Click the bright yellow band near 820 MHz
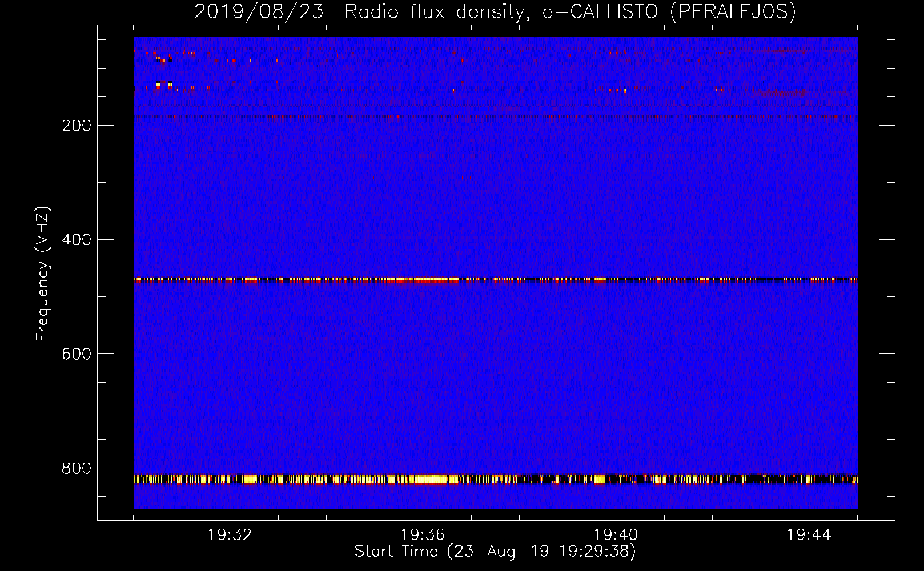 (496, 478)
